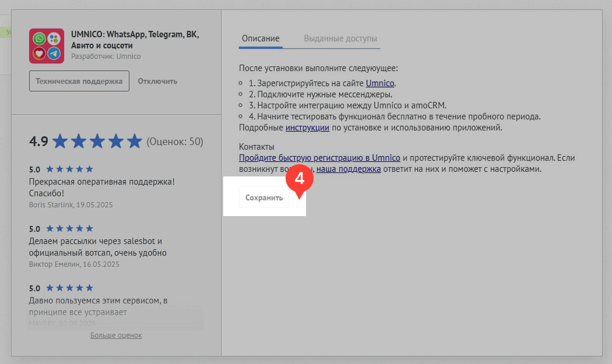Screen dimensions: 612x364
Task: Click "Отключить" to disable the integration
Action: [x=157, y=81]
